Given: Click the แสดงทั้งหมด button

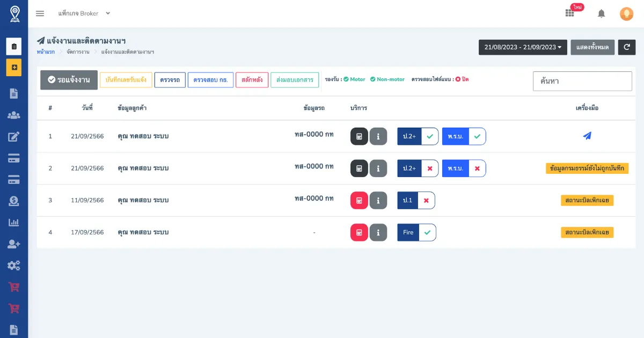Looking at the screenshot, I should pos(592,47).
